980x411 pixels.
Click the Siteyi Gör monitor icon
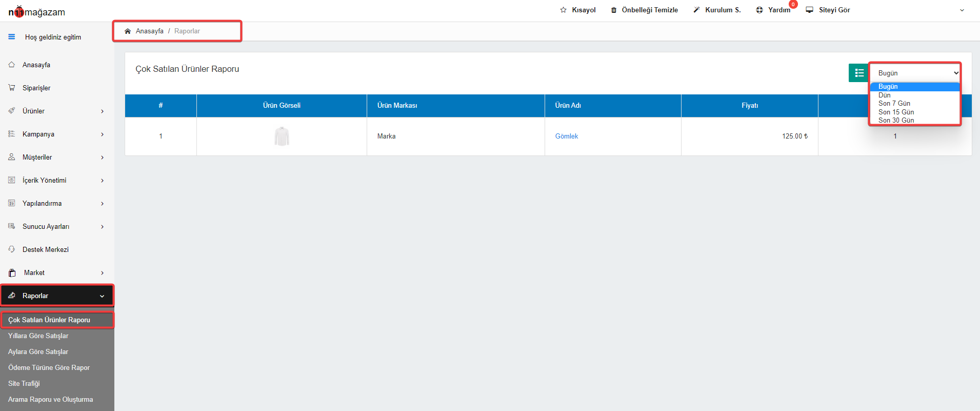click(810, 10)
